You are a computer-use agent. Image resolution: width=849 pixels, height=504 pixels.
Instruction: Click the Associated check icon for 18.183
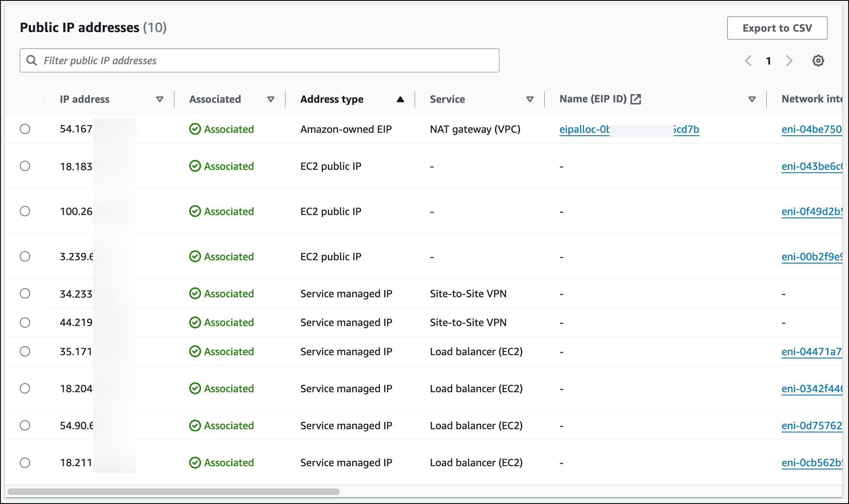[195, 166]
